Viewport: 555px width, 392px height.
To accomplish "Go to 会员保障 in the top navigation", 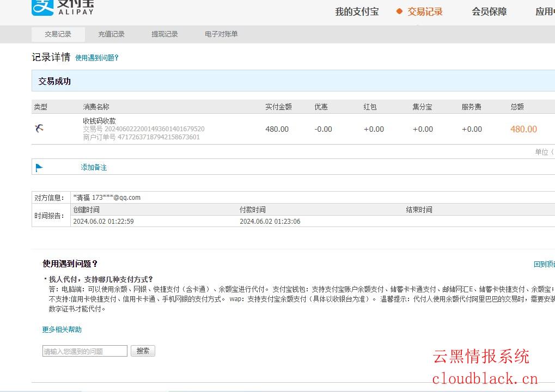I will click(489, 11).
